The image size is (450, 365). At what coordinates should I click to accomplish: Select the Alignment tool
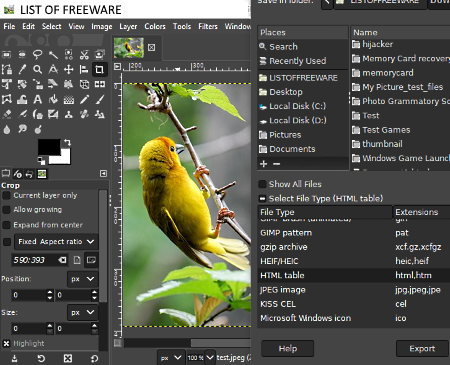pyautogui.click(x=84, y=69)
